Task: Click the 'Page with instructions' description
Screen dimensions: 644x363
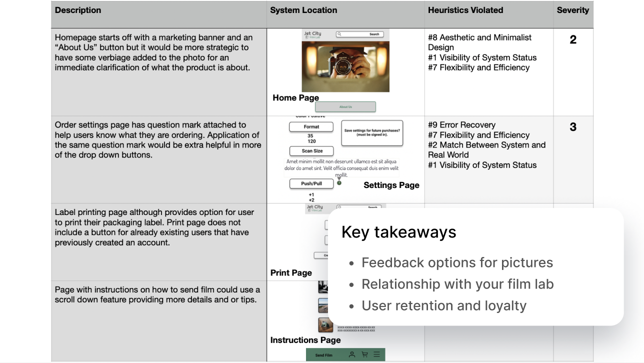Action: tap(157, 295)
